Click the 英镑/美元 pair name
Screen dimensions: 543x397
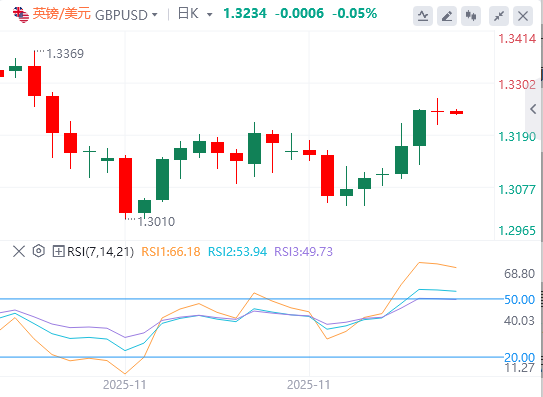pyautogui.click(x=62, y=14)
